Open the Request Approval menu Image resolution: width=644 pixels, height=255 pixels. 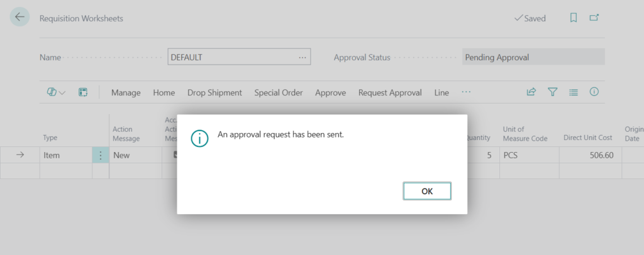click(x=390, y=92)
